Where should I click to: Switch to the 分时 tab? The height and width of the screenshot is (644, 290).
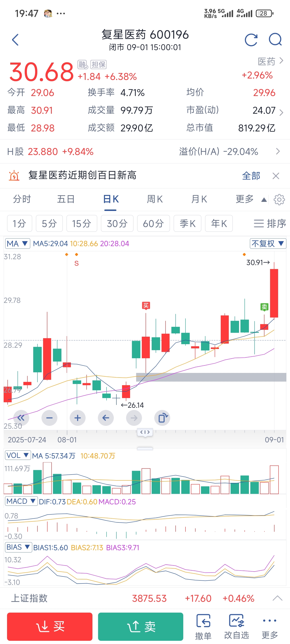click(22, 199)
